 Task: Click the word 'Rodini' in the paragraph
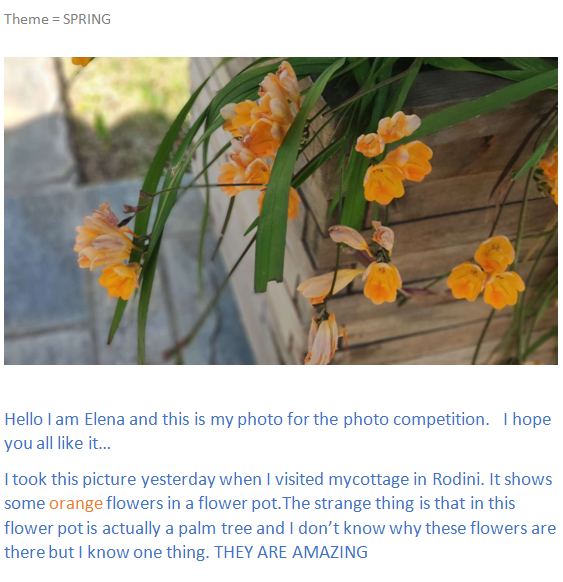click(458, 479)
